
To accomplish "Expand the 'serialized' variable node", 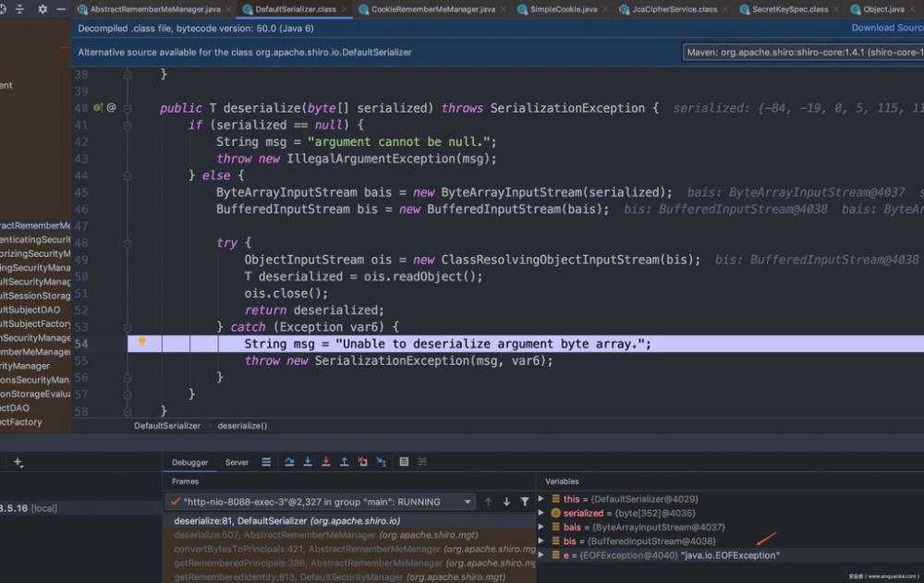I will [x=542, y=513].
